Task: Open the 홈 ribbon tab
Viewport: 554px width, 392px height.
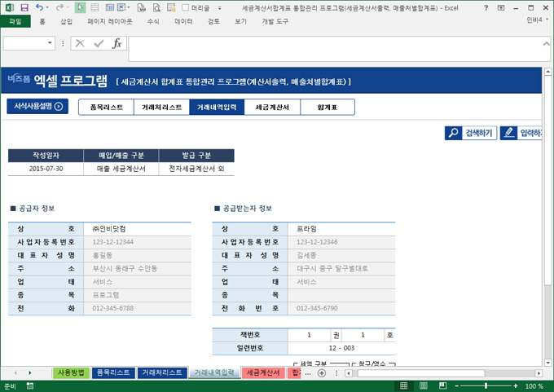Action: pos(42,21)
